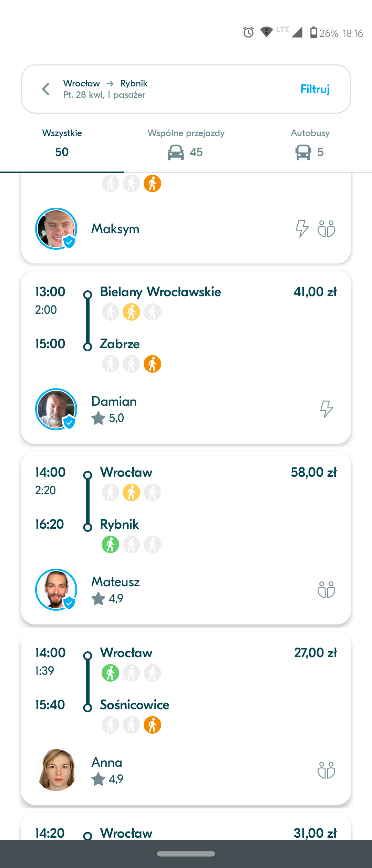The height and width of the screenshot is (868, 372).
Task: Tap the max-two-in-back icon on Mateusz's ride
Action: click(326, 590)
